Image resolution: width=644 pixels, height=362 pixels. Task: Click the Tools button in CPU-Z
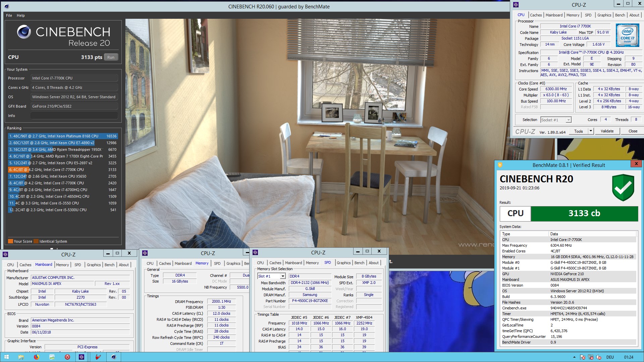click(579, 131)
